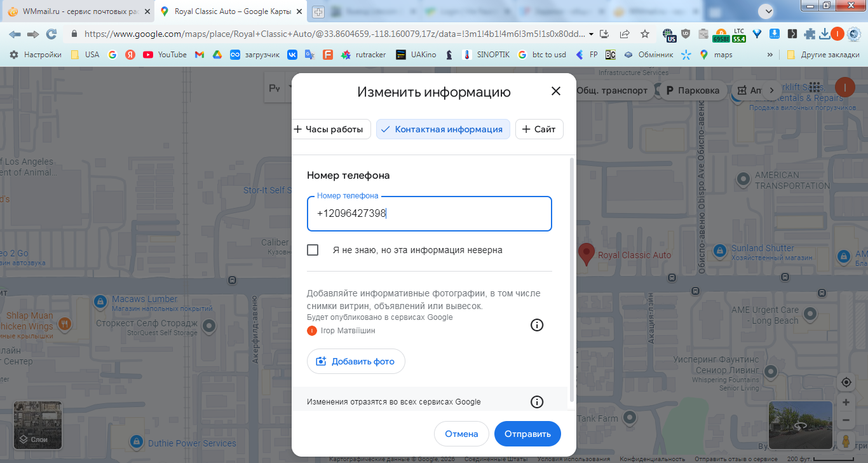The width and height of the screenshot is (868, 463).
Task: Open the Yandex bookmark icon
Action: (x=130, y=55)
